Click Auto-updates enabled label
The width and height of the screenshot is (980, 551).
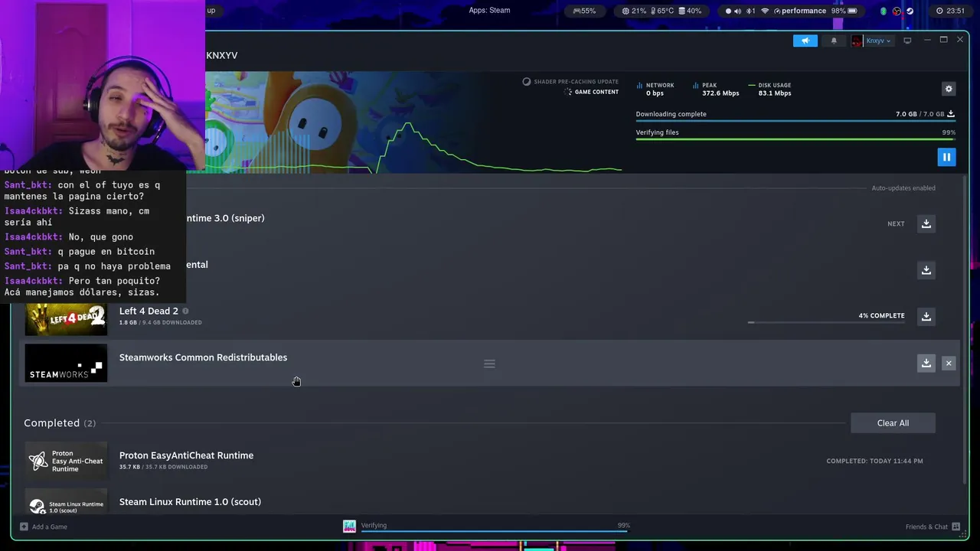click(x=903, y=188)
